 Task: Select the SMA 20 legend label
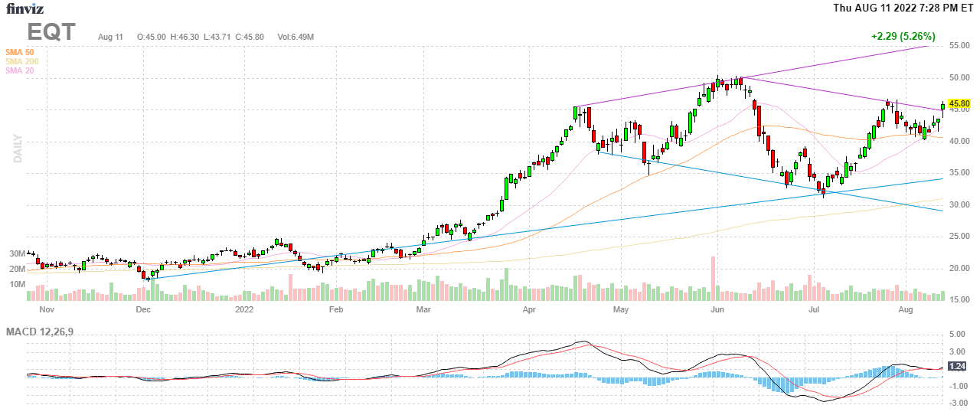19,70
